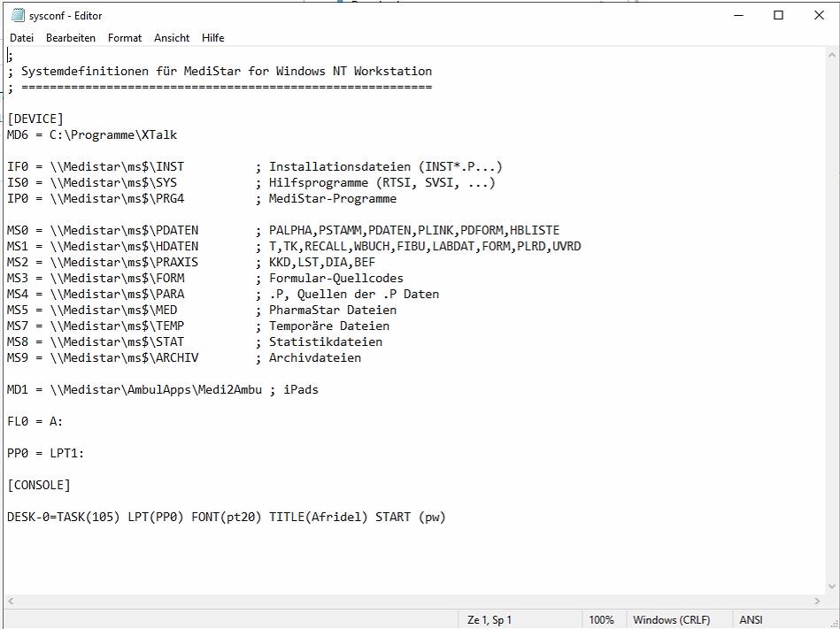The height and width of the screenshot is (629, 840).
Task: Click the \\Medistar\ms$\PARA path
Action: pyautogui.click(x=117, y=294)
